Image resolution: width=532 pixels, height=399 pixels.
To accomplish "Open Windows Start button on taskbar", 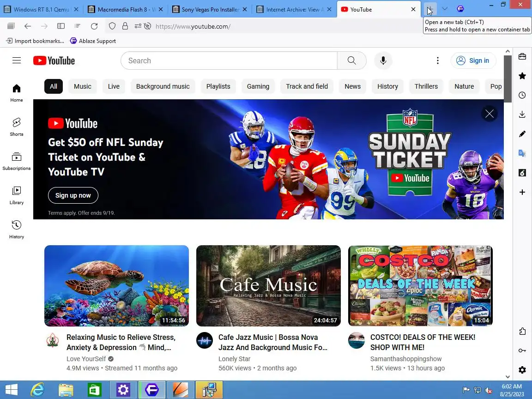I will coord(11,389).
